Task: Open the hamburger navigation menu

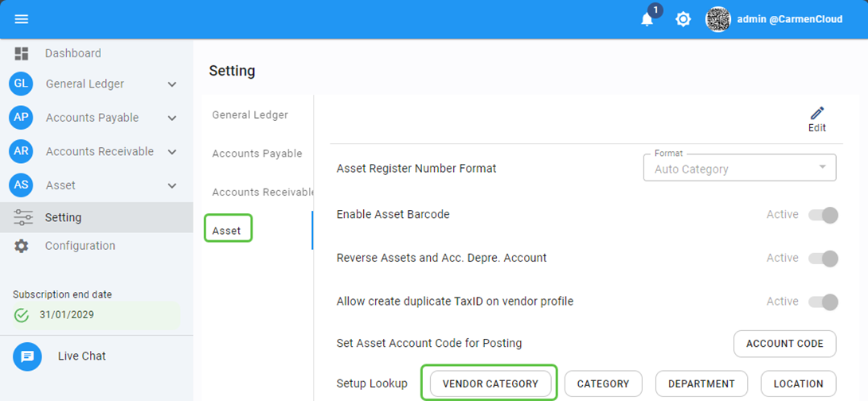Action: (x=22, y=19)
